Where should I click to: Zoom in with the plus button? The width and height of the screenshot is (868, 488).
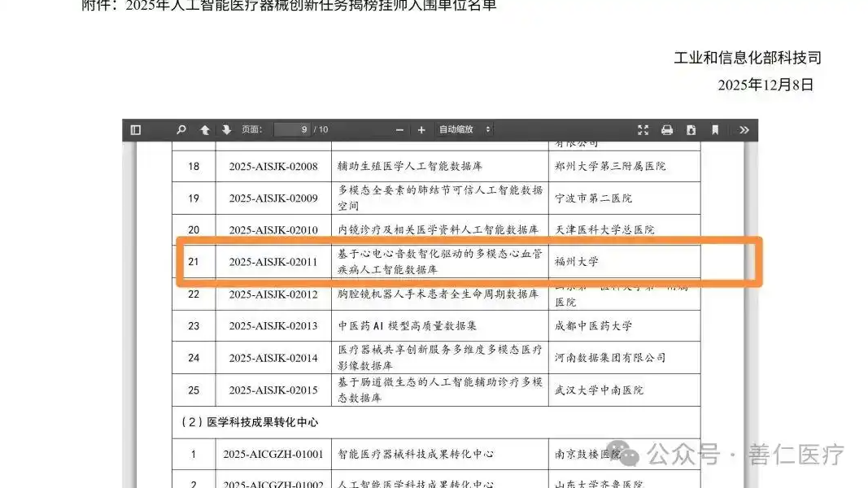421,130
